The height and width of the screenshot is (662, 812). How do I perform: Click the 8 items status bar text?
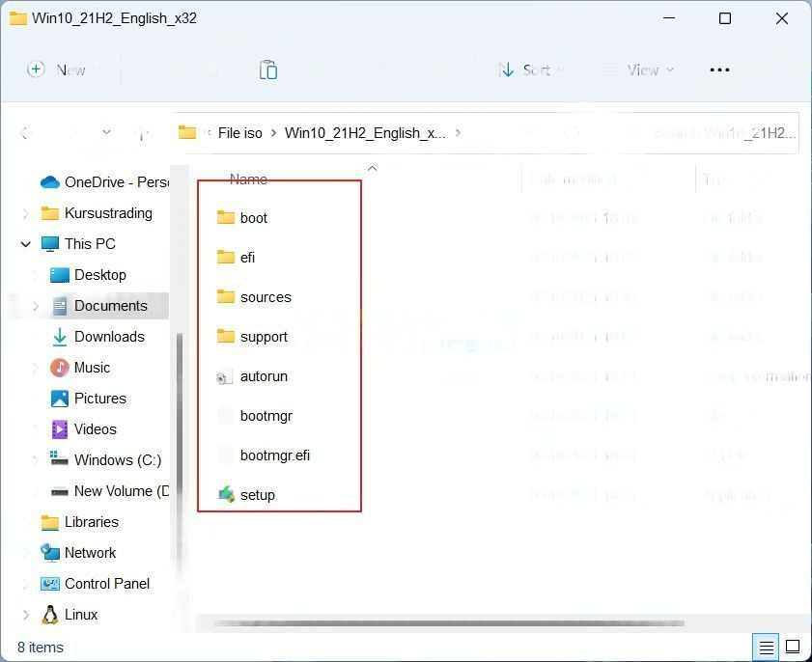[41, 648]
